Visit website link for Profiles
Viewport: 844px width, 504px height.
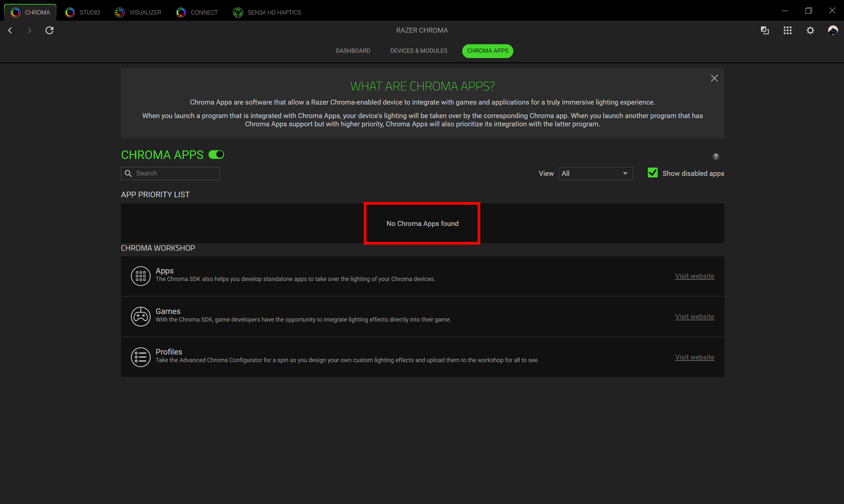coord(694,357)
